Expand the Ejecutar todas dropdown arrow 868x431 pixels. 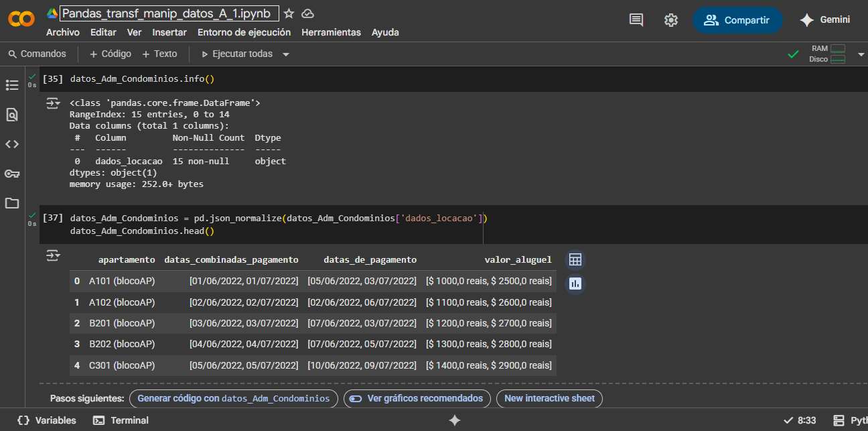coord(286,54)
